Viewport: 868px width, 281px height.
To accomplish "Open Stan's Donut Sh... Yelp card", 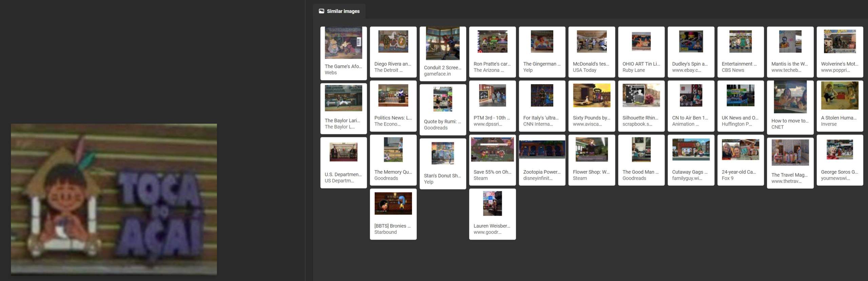I will (x=443, y=164).
